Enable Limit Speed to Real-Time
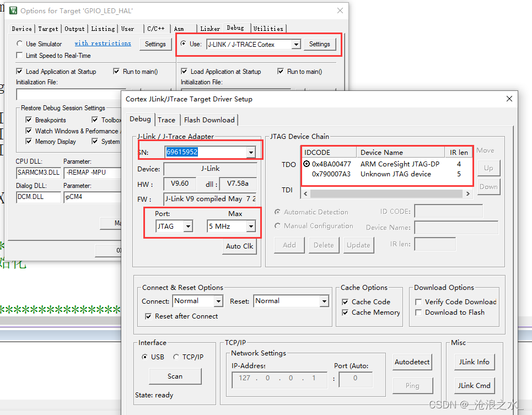 tap(20, 55)
